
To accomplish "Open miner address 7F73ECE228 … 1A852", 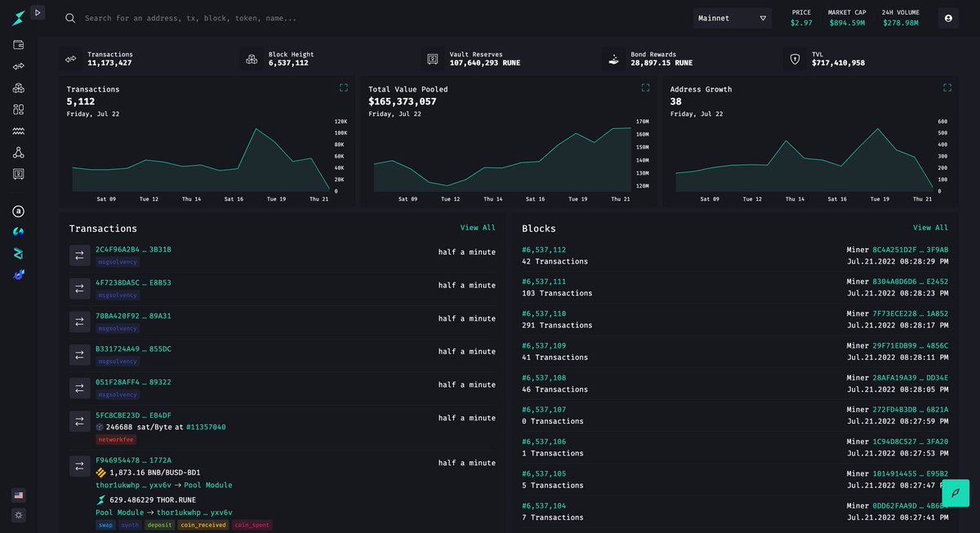I will 911,313.
